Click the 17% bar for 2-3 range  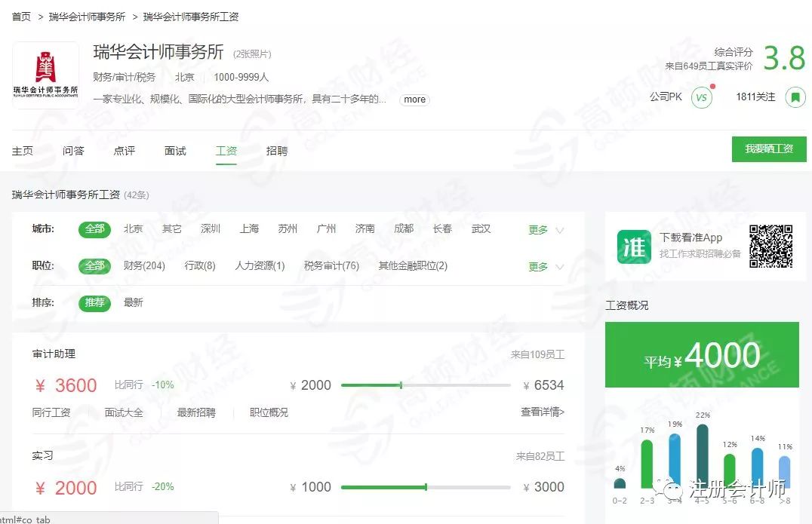tap(647, 464)
